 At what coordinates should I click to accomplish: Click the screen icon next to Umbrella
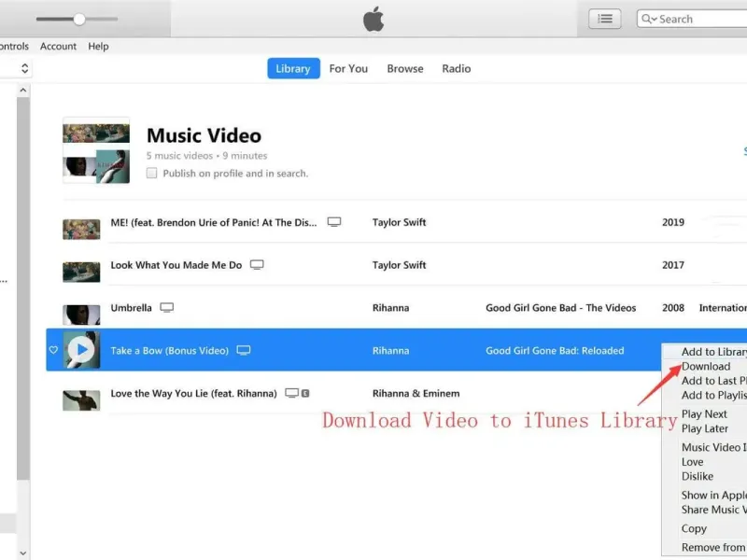coord(167,308)
